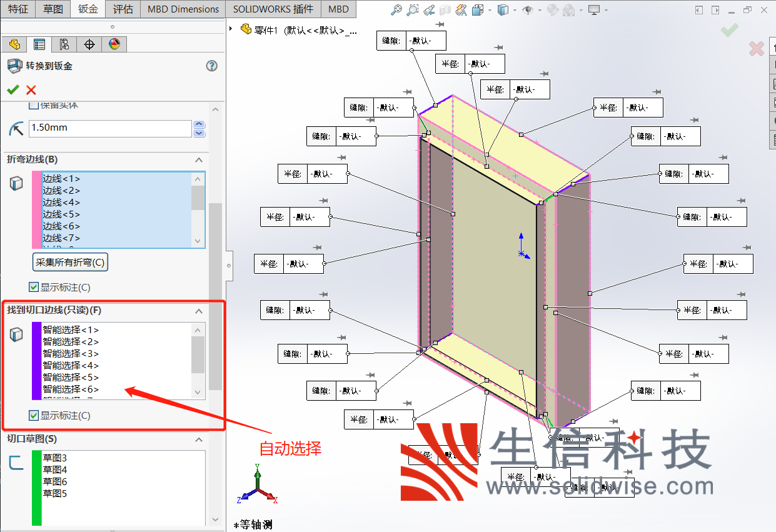Click the 1.50mm radius input field
The height and width of the screenshot is (532, 776).
(x=111, y=128)
